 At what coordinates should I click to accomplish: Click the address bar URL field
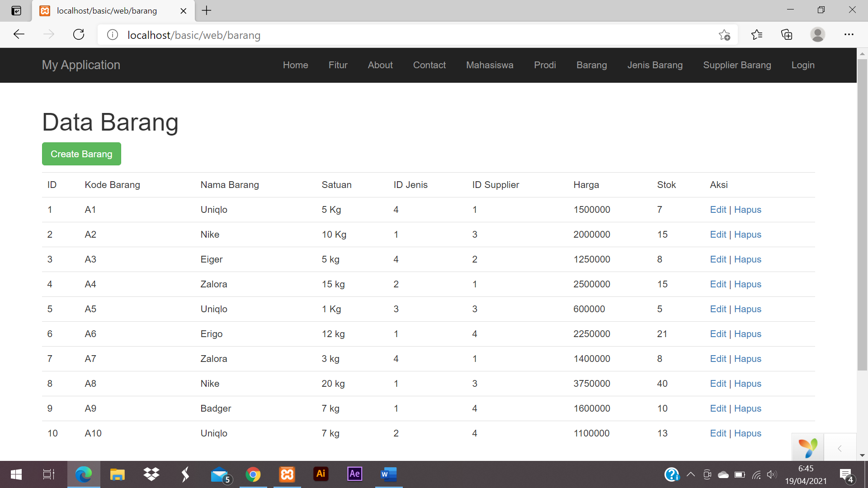pyautogui.click(x=407, y=35)
